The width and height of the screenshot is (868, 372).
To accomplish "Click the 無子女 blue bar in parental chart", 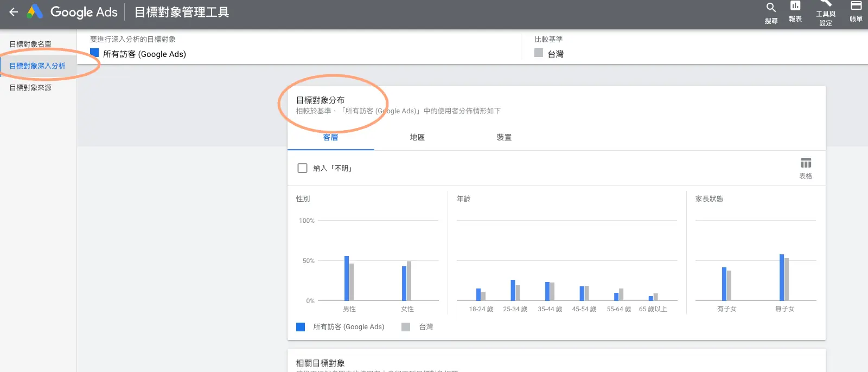I will (x=782, y=277).
